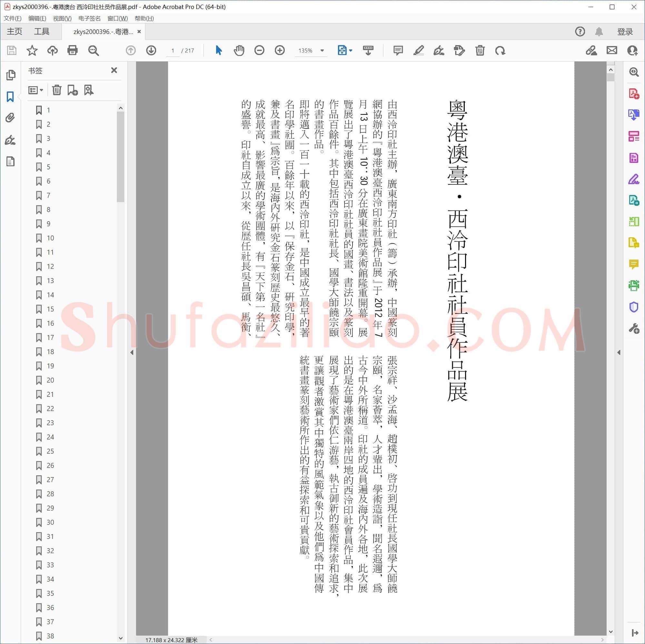
Task: Collapse the left navigation pane arrow
Action: tap(132, 352)
